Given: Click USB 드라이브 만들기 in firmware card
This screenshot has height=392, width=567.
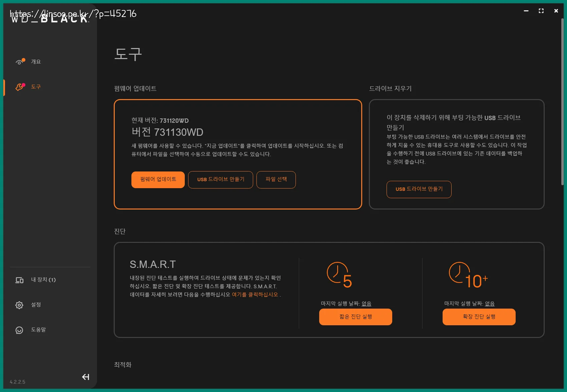Looking at the screenshot, I should point(220,180).
